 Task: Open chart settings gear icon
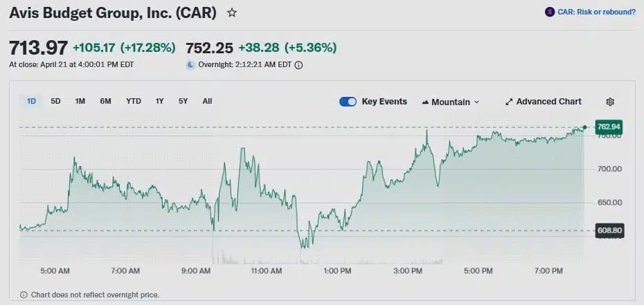[x=610, y=102]
